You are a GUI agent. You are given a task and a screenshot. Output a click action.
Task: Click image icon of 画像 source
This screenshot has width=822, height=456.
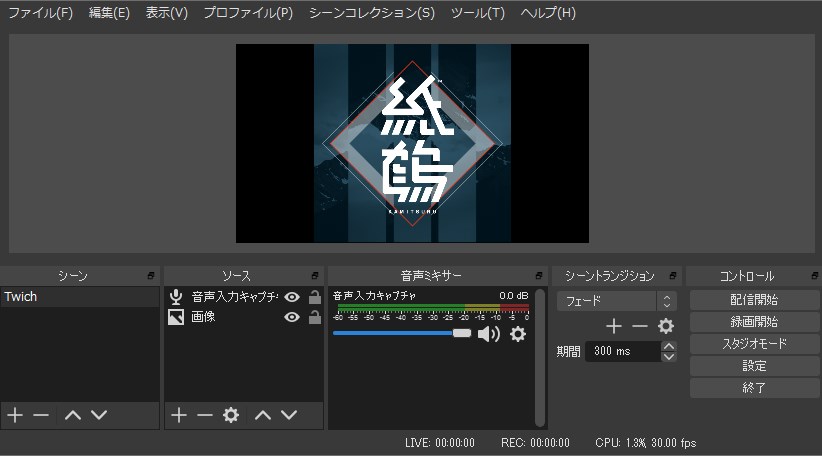pos(176,317)
